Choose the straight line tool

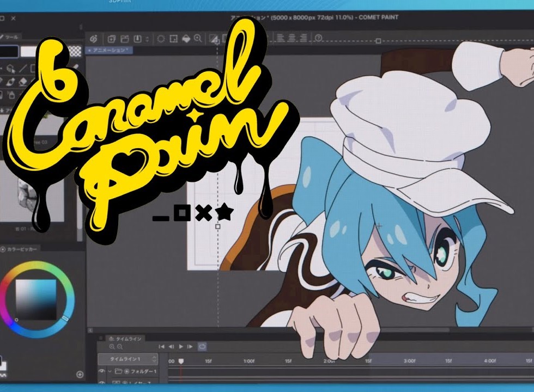point(22,68)
